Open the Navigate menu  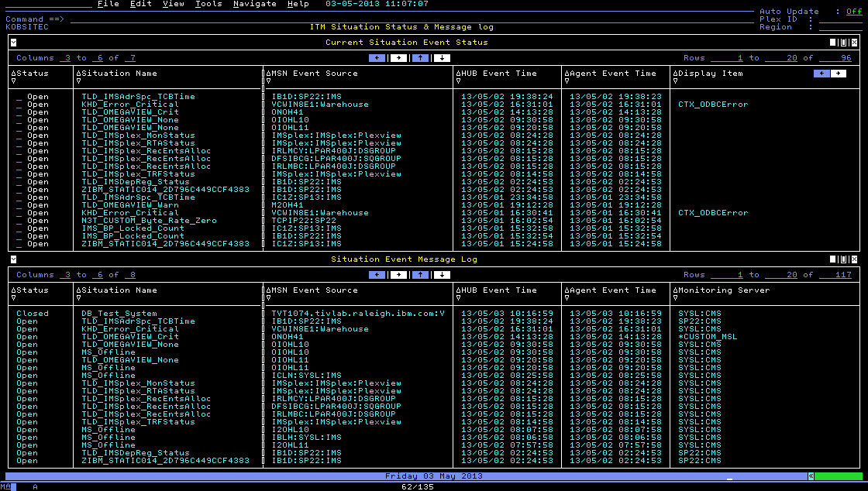[255, 4]
